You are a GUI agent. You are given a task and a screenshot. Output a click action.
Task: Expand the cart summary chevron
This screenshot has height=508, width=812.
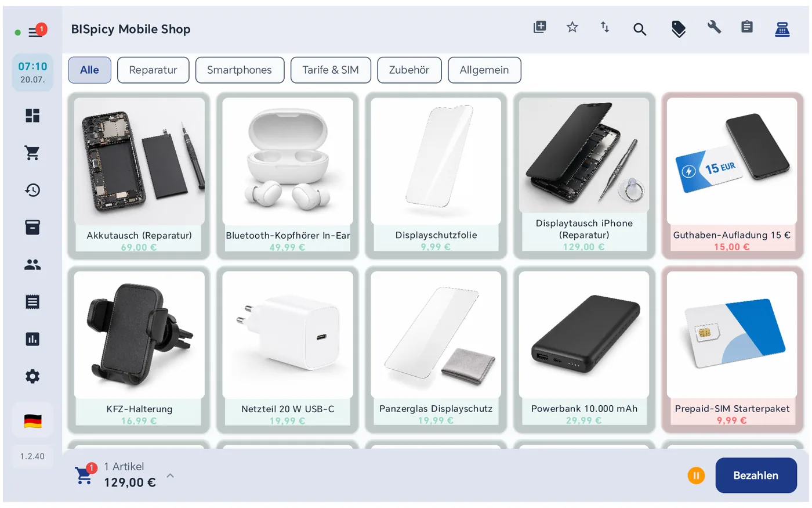[x=170, y=475]
